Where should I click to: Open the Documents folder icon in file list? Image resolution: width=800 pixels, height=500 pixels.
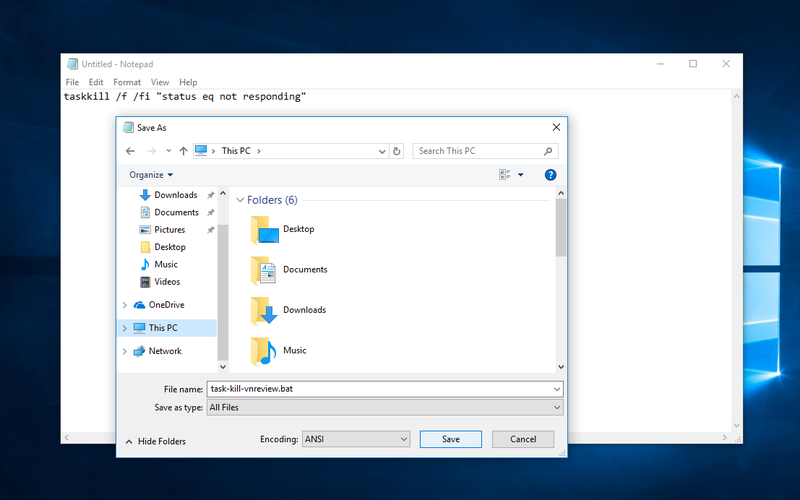point(263,270)
